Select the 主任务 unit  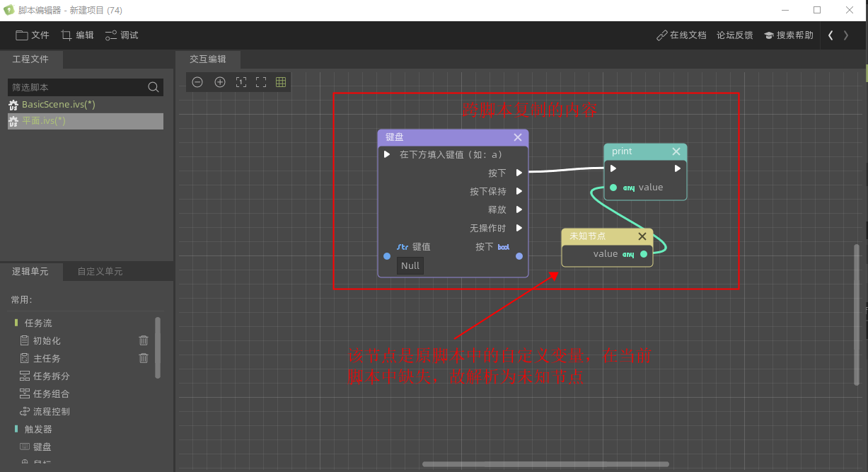[47, 358]
